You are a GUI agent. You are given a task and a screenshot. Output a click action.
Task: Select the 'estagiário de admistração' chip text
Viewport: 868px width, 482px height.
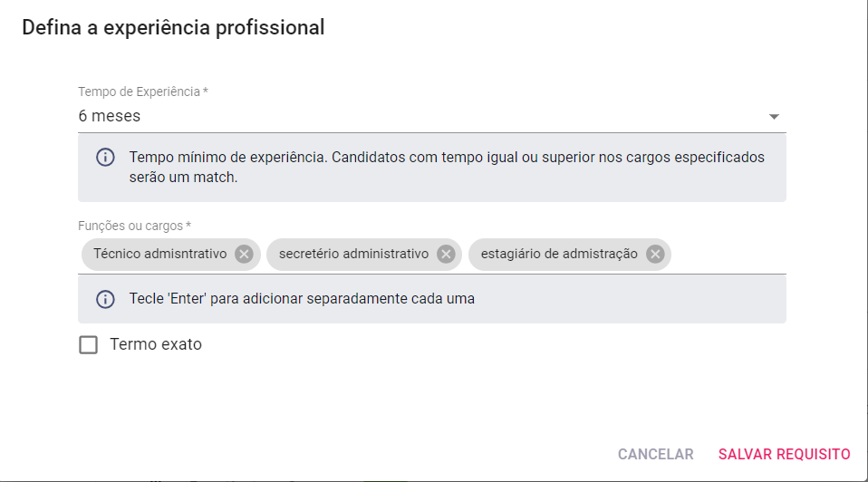click(x=559, y=254)
